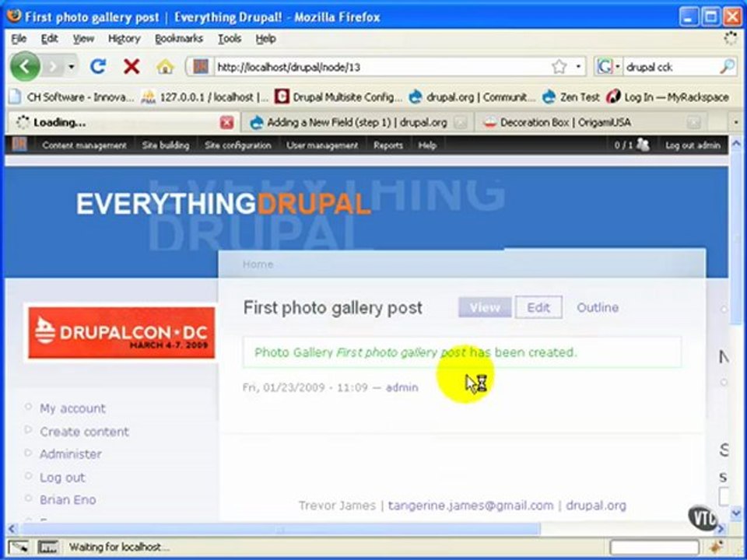Open the back/forward history dropdown arrow
This screenshot has width=747, height=560.
point(72,67)
